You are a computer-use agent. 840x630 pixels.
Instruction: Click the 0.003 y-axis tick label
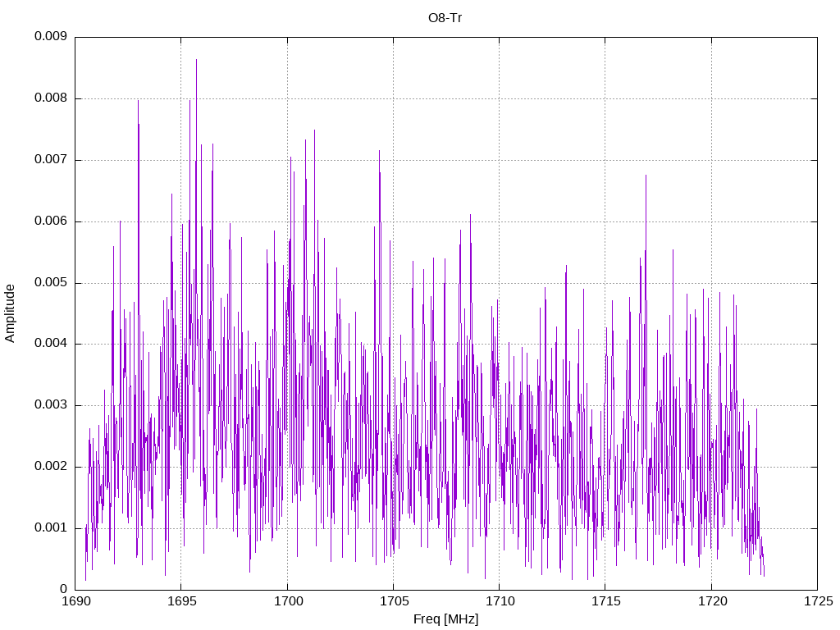pyautogui.click(x=51, y=405)
